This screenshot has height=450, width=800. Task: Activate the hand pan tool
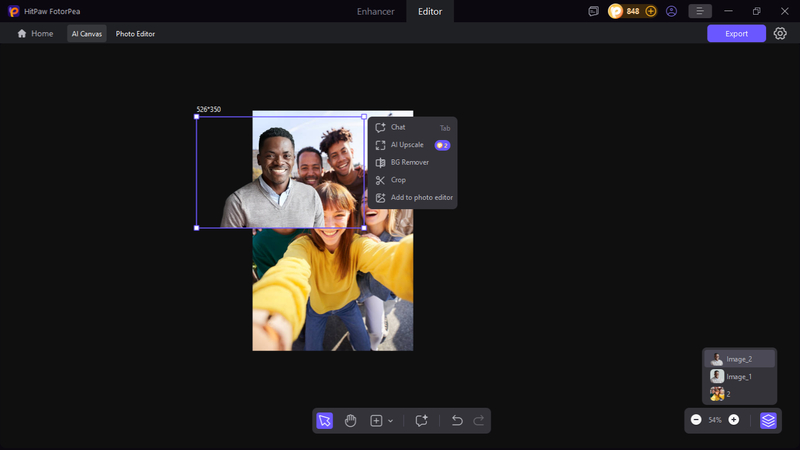tap(351, 420)
